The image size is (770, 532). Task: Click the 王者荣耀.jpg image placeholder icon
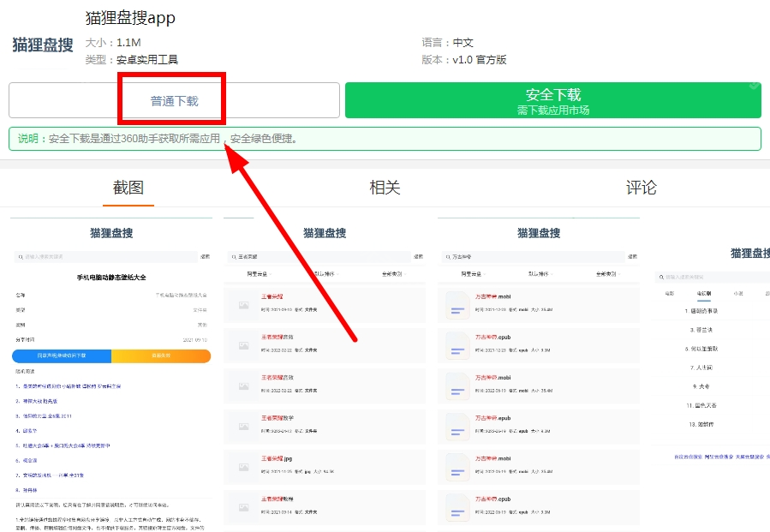coord(244,465)
